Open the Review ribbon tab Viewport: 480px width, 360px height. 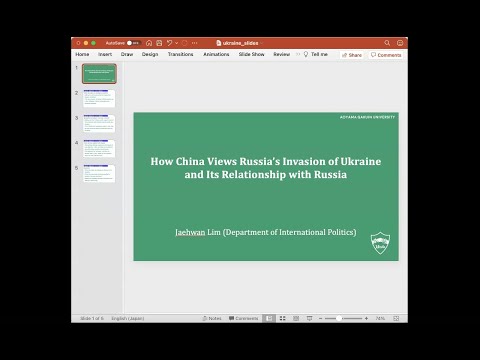282,54
